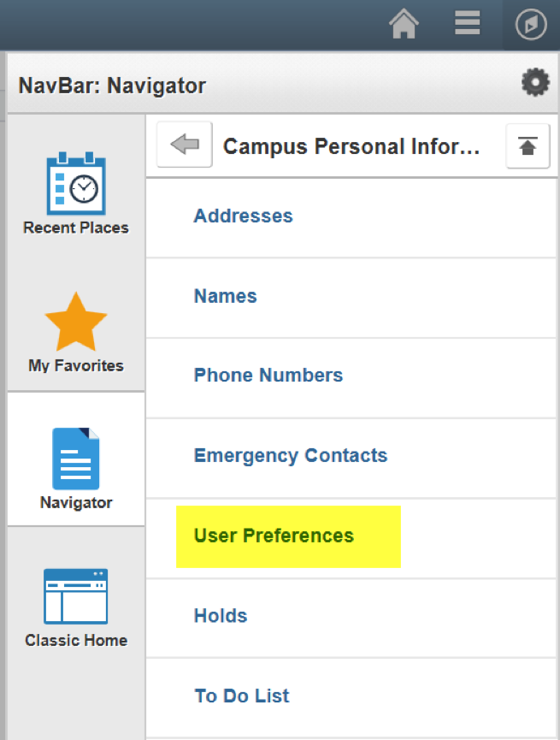Open the Addresses link
The width and height of the screenshot is (560, 740).
click(244, 216)
